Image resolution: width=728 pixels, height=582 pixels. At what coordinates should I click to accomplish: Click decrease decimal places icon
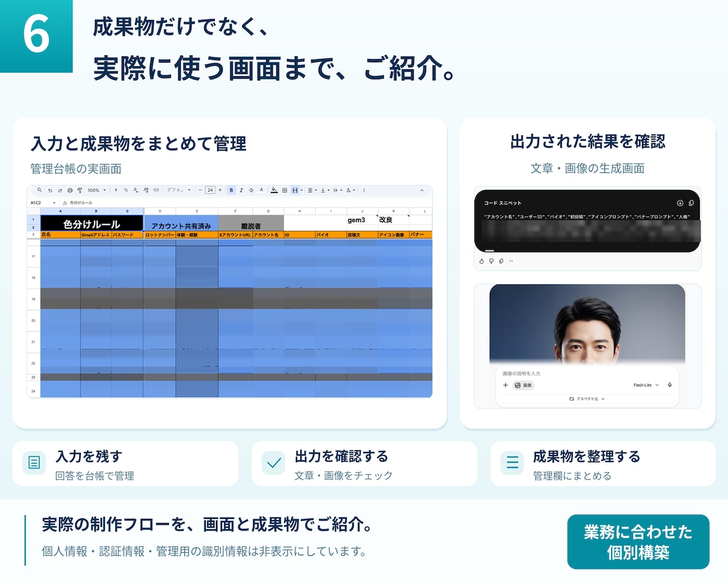coord(135,190)
